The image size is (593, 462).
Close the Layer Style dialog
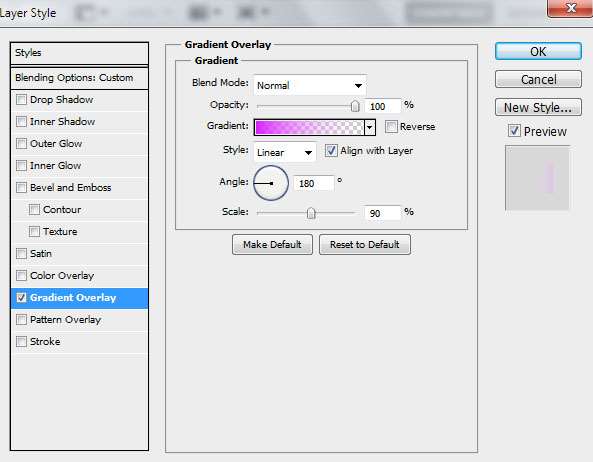pos(570,8)
